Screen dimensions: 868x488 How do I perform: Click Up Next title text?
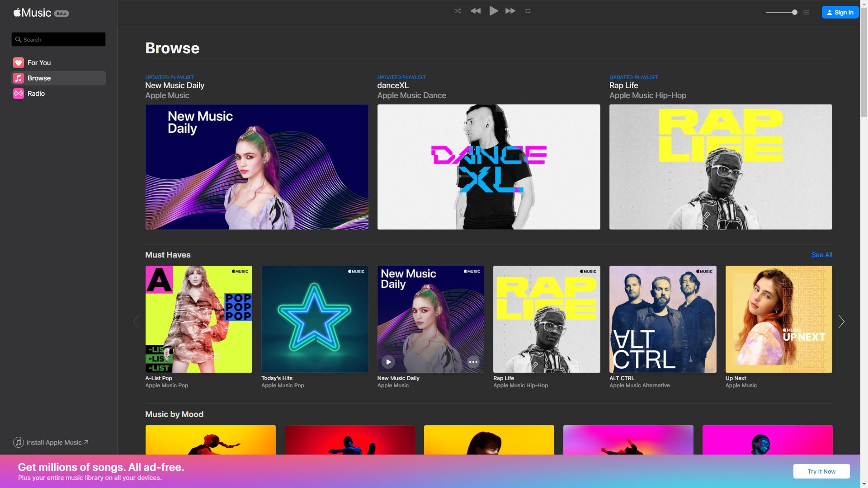736,378
